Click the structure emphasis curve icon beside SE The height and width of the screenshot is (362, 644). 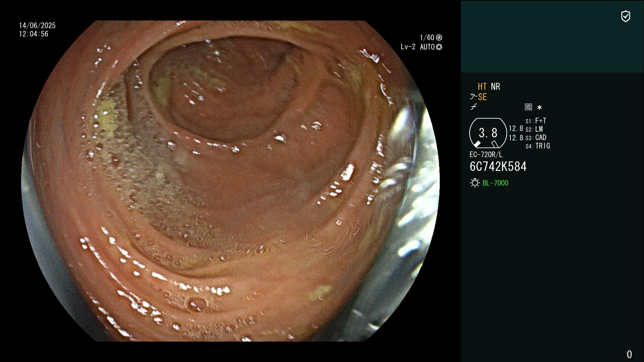(x=473, y=97)
